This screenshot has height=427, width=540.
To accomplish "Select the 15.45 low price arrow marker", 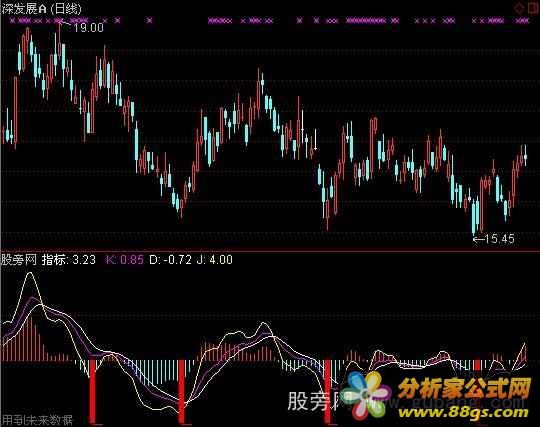I will click(494, 238).
